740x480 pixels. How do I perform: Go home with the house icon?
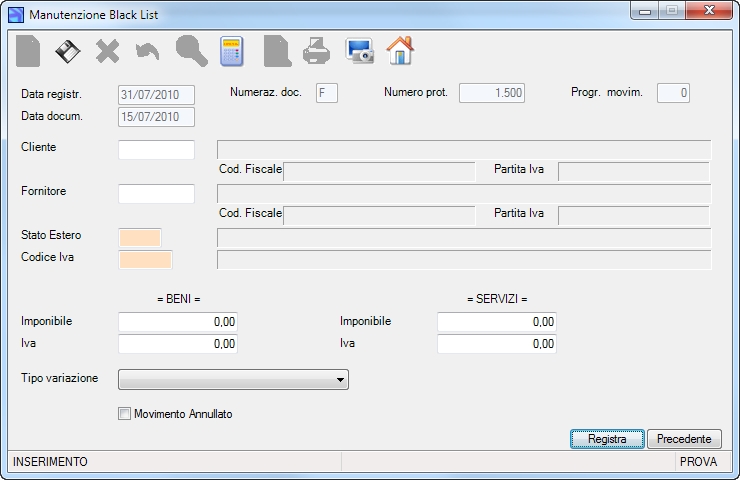click(400, 51)
